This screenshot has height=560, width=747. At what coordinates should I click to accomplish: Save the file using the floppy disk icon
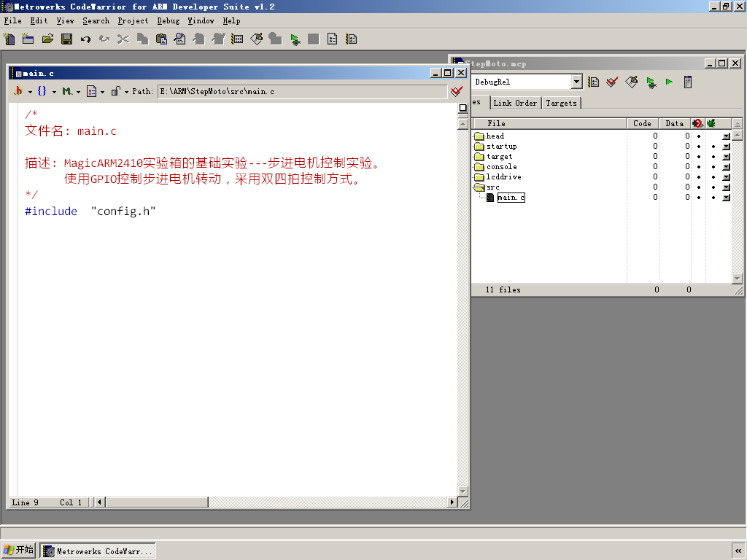pyautogui.click(x=66, y=39)
